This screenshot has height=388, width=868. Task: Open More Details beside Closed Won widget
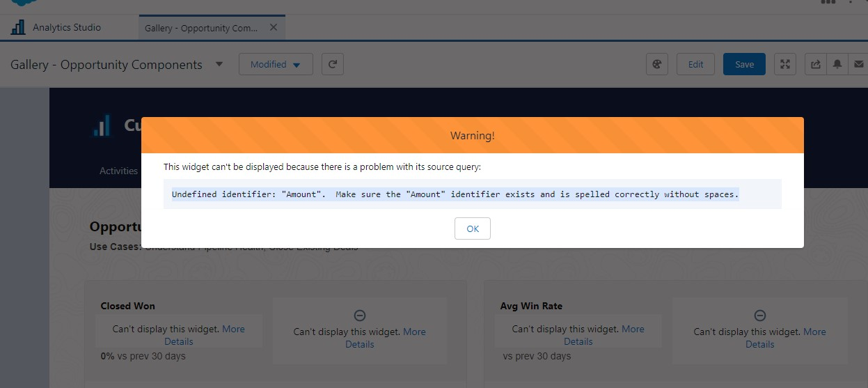tap(386, 338)
